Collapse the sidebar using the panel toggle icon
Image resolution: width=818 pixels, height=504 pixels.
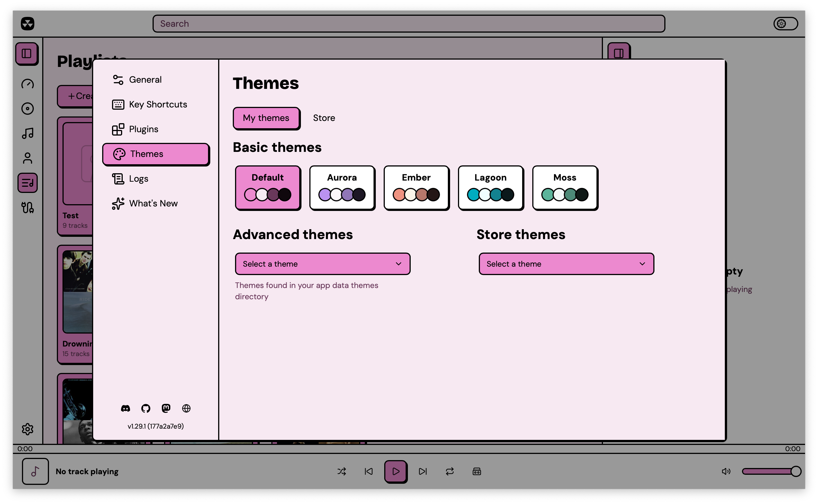(x=27, y=53)
